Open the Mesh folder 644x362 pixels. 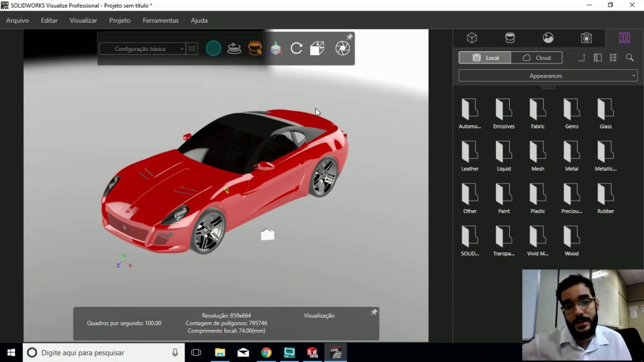(538, 156)
